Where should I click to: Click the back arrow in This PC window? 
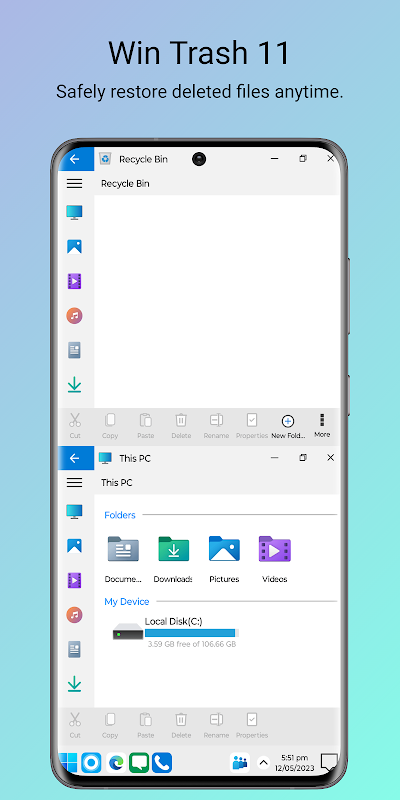click(75, 458)
